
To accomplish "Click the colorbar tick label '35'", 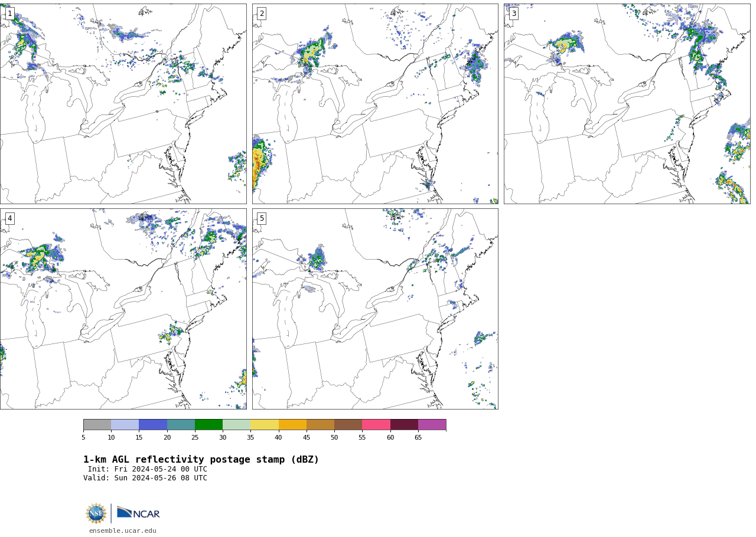I will [x=250, y=438].
